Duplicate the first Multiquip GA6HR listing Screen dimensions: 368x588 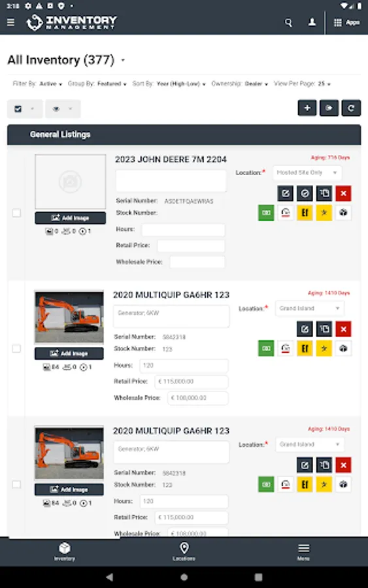[x=324, y=329]
